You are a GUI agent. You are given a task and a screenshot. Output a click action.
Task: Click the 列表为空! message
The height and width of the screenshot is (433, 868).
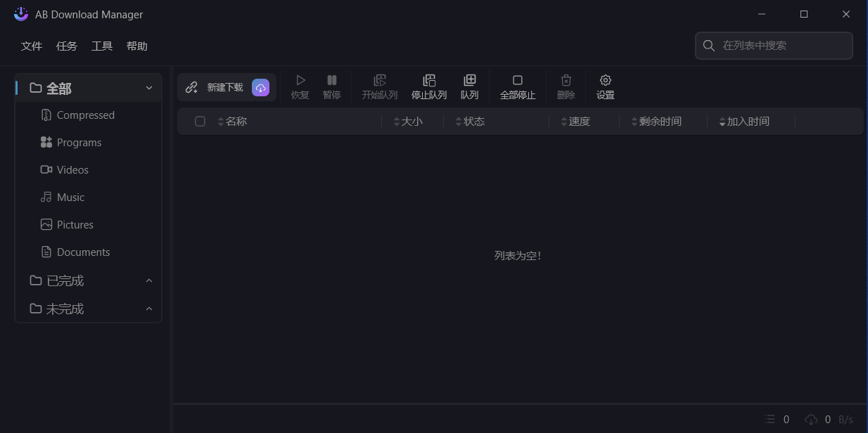518,256
